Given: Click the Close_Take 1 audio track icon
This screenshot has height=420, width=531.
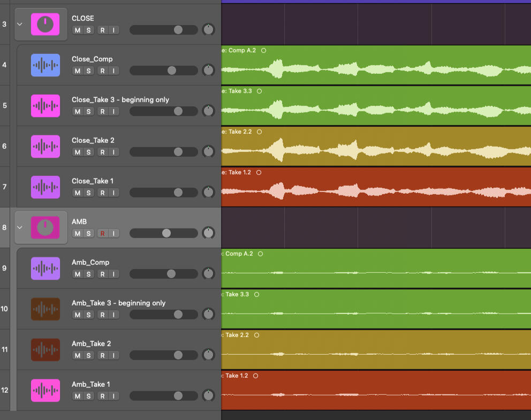Looking at the screenshot, I should click(45, 187).
